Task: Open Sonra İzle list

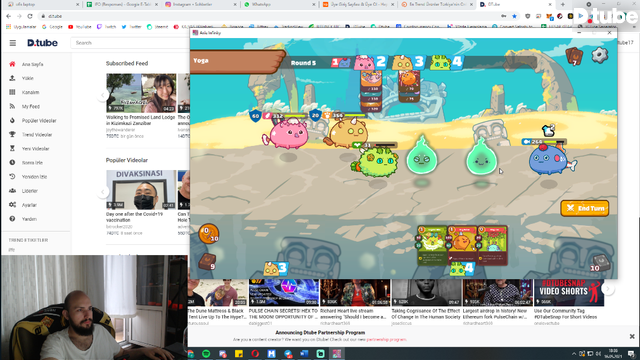Action: [32, 162]
